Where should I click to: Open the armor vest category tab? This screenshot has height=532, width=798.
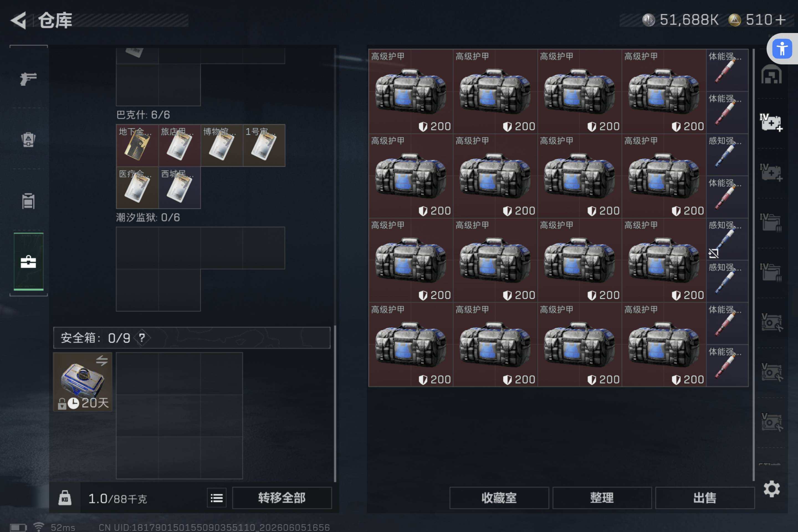[28, 139]
